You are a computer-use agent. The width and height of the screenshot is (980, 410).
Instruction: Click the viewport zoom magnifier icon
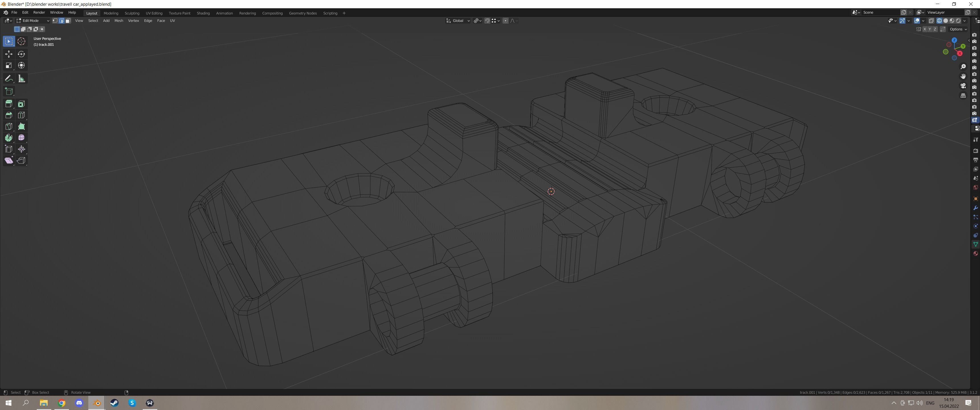[x=963, y=67]
